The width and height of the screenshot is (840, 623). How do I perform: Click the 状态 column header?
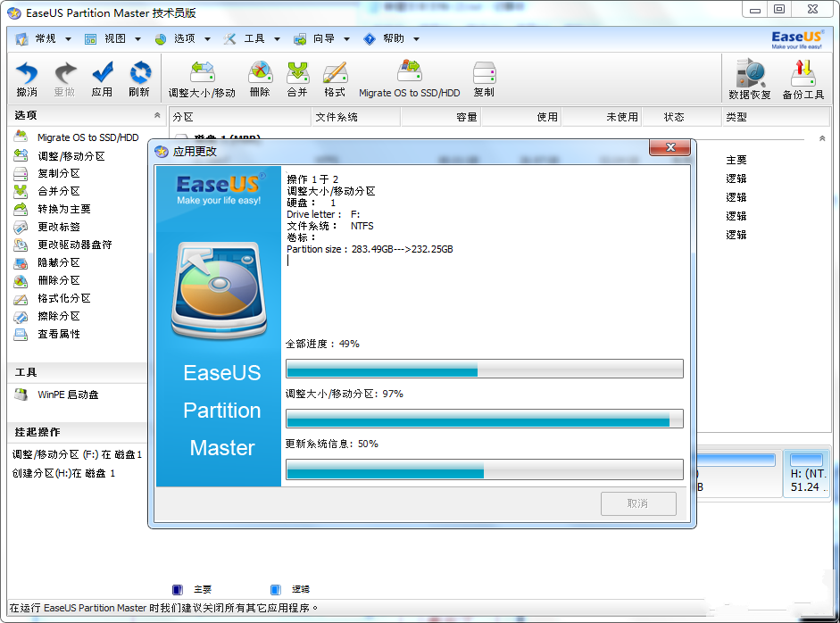click(x=682, y=117)
